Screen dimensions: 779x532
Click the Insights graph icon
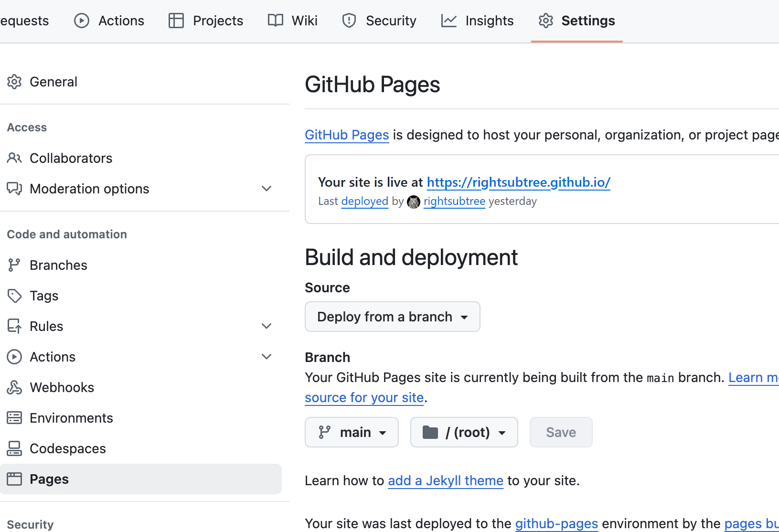point(449,21)
